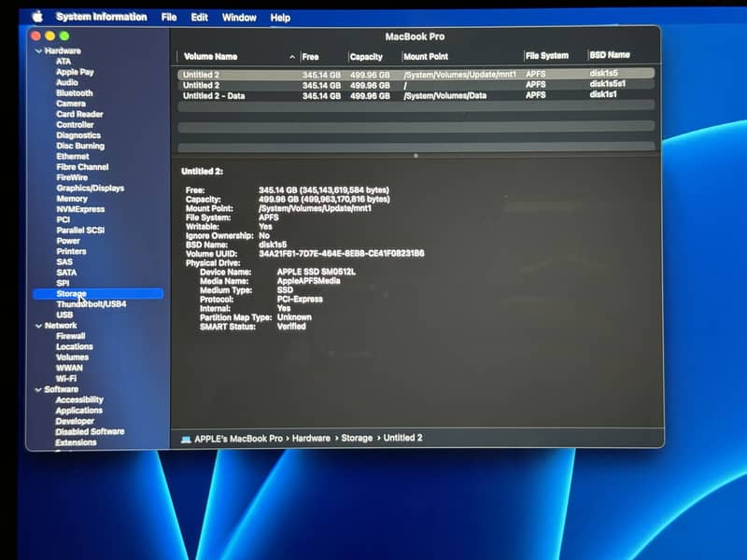747x560 pixels.
Task: Open the File menu
Action: 168,16
